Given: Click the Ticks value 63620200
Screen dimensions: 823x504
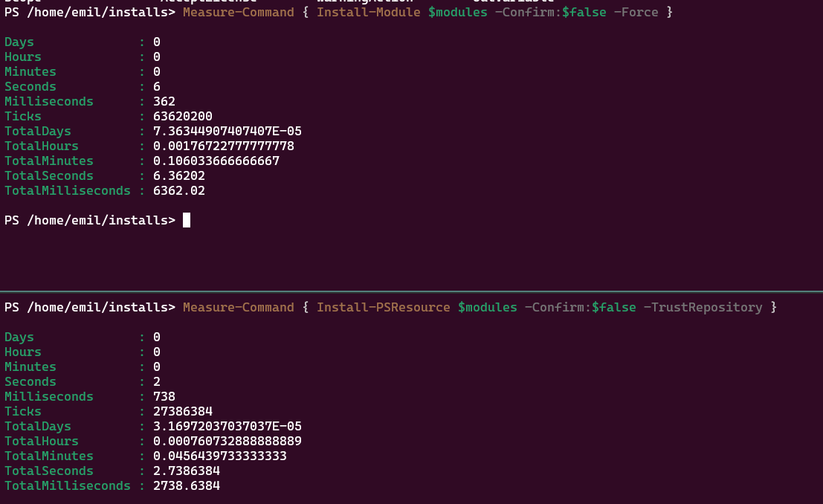Looking at the screenshot, I should [x=183, y=116].
